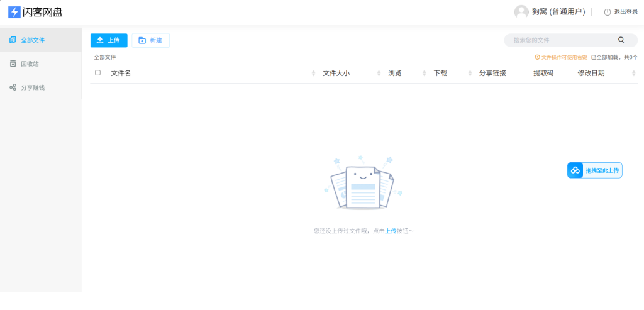This screenshot has height=310, width=644.
Task: Click the power icon beside 退出登录
Action: 608,13
